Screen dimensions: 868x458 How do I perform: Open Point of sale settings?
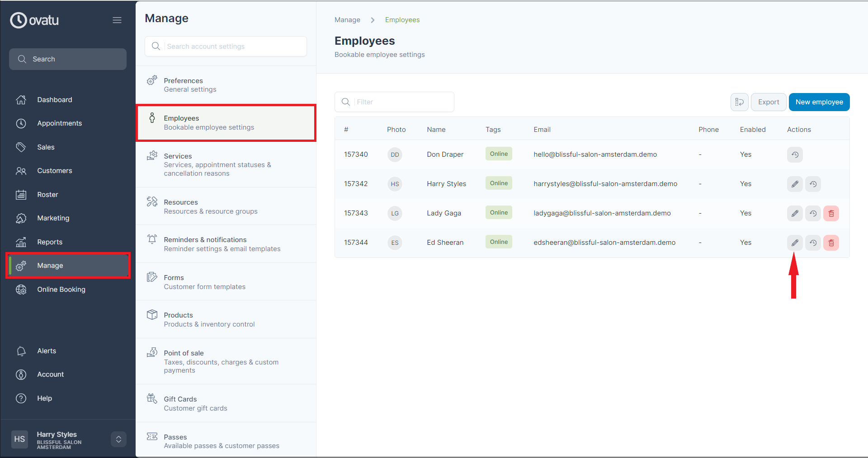click(x=226, y=361)
